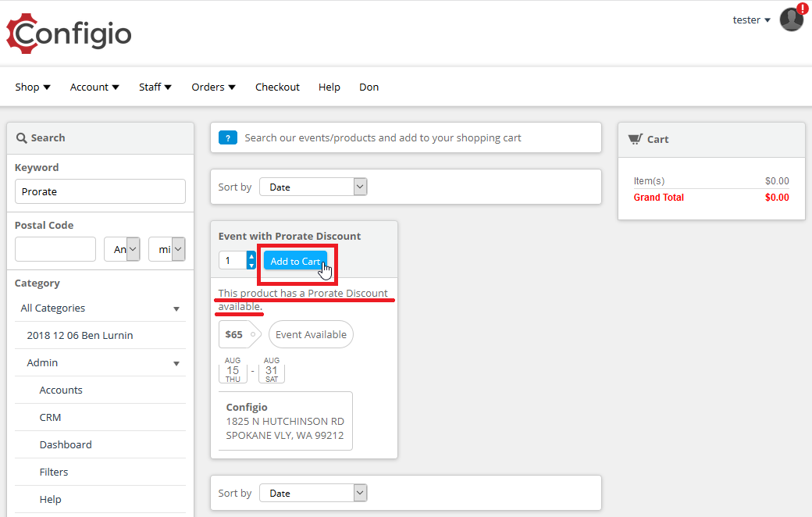Open the Orders menu

coord(213,87)
